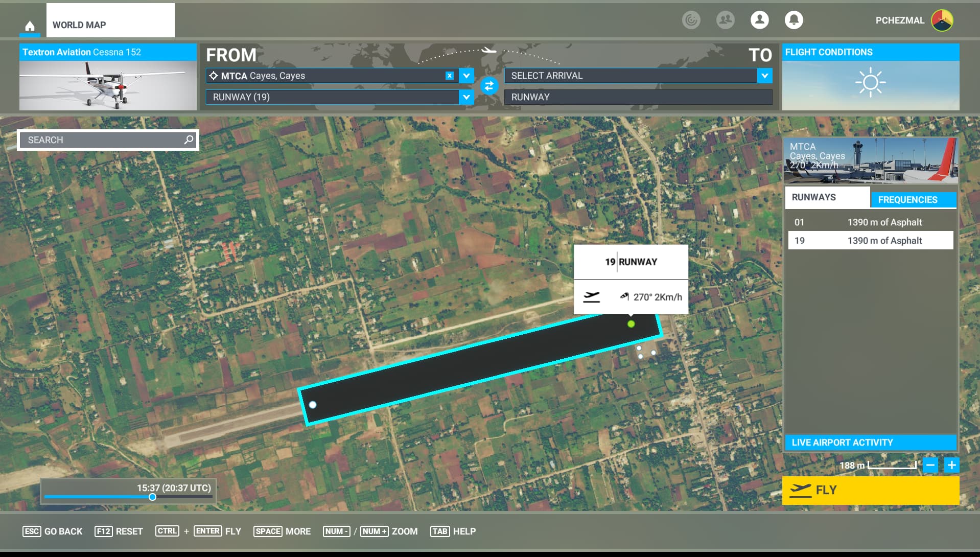Clear the MTCA departure with X icon
Viewport: 980px width, 557px height.
click(x=450, y=76)
